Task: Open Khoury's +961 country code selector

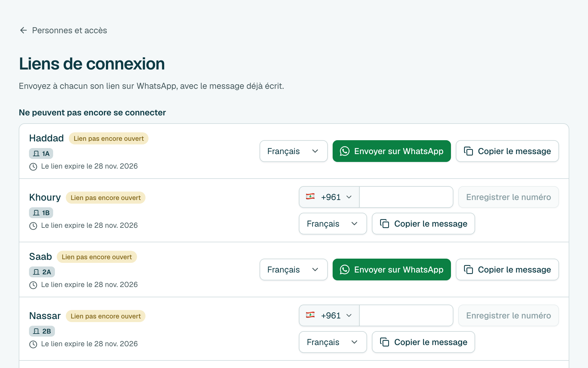Action: tap(329, 197)
